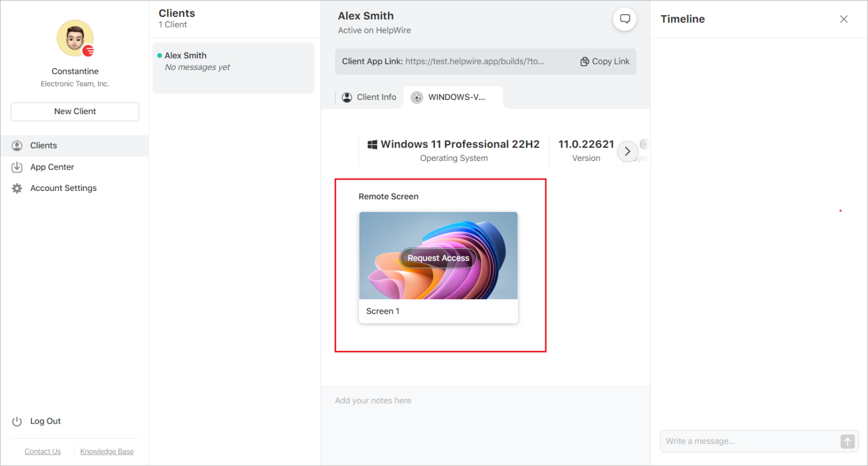Click the New Client button
The image size is (868, 466).
tap(75, 111)
